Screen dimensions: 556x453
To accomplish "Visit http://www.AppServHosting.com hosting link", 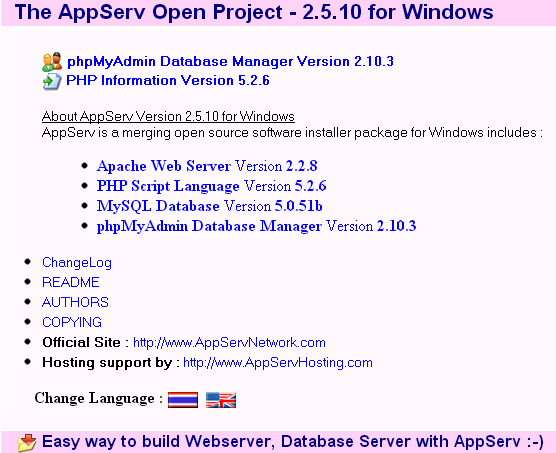I will [x=278, y=363].
